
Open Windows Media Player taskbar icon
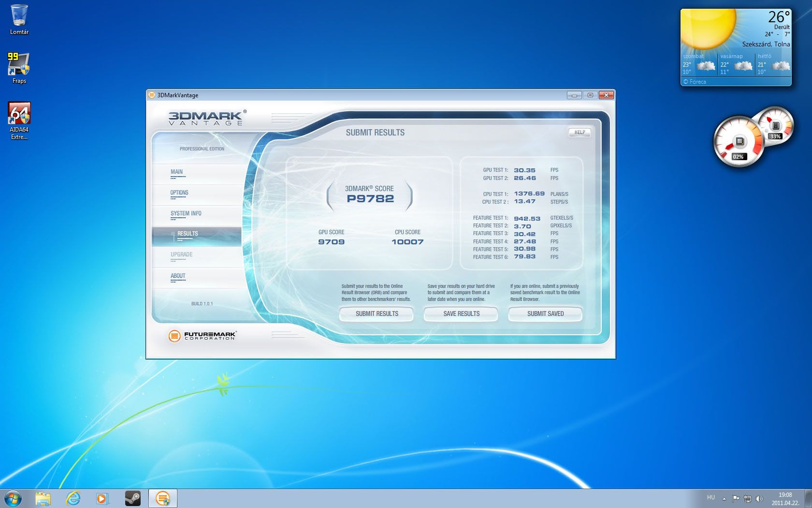tap(102, 498)
